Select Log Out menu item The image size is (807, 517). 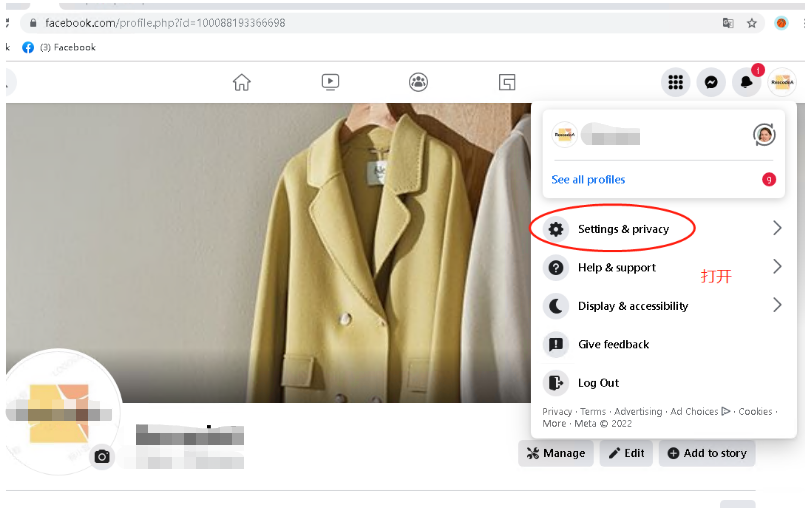[x=598, y=383]
